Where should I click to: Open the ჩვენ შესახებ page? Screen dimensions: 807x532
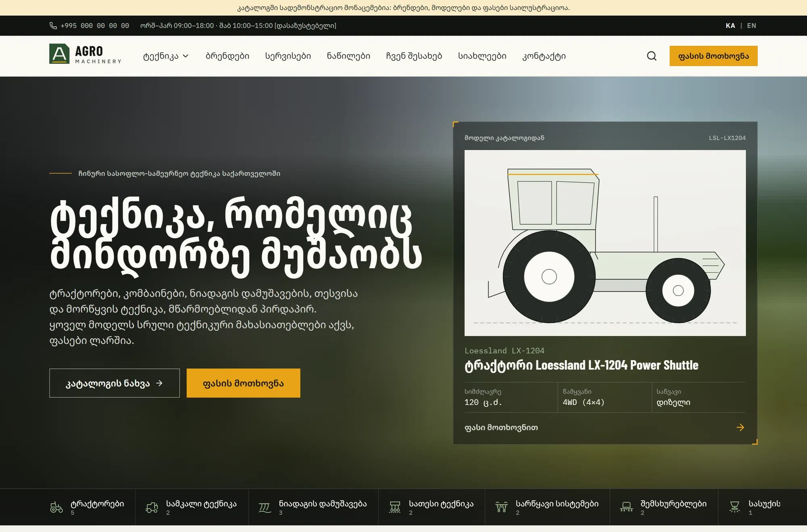click(x=414, y=56)
